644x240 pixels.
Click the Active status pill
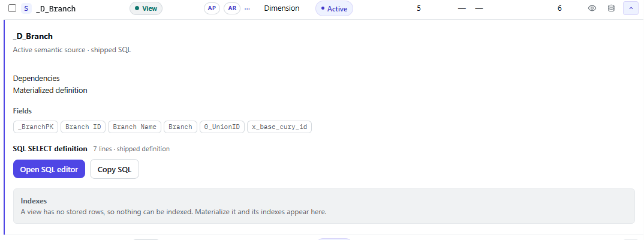[334, 8]
